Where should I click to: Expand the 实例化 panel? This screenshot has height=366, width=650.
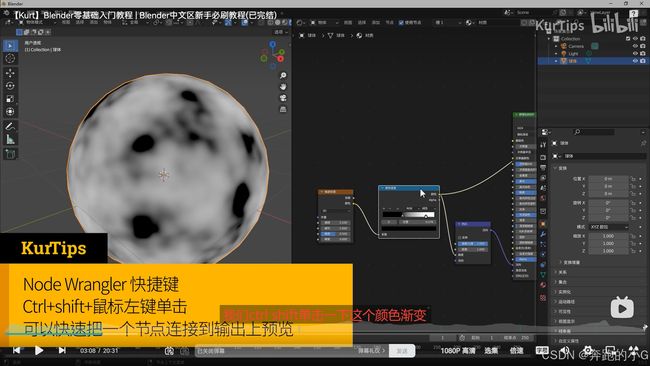(x=563, y=292)
